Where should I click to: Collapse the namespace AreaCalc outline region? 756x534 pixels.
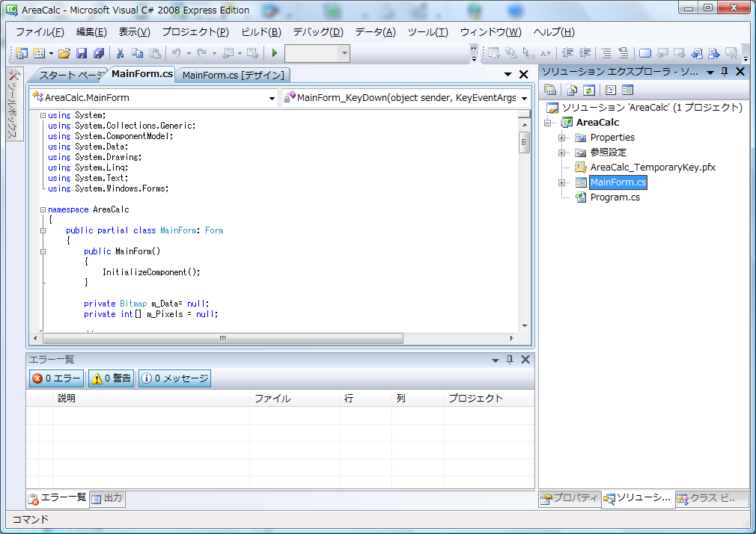(x=43, y=209)
